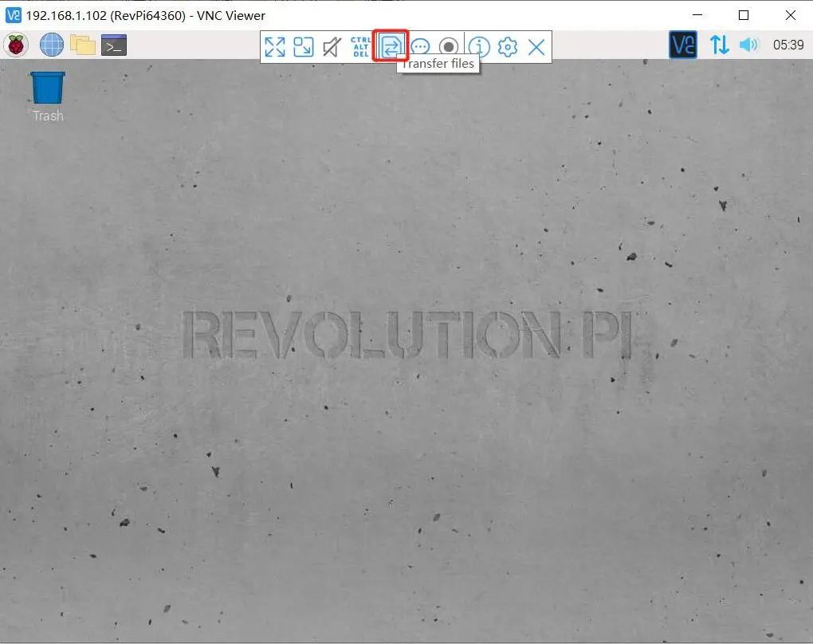
Task: Open the File Manager on the remote desktop
Action: coord(82,45)
